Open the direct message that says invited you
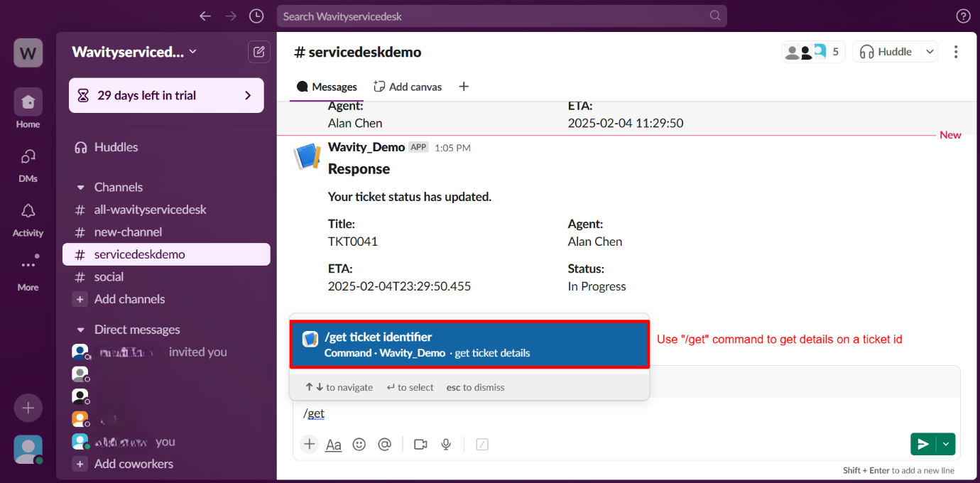This screenshot has width=980, height=483. pyautogui.click(x=166, y=352)
